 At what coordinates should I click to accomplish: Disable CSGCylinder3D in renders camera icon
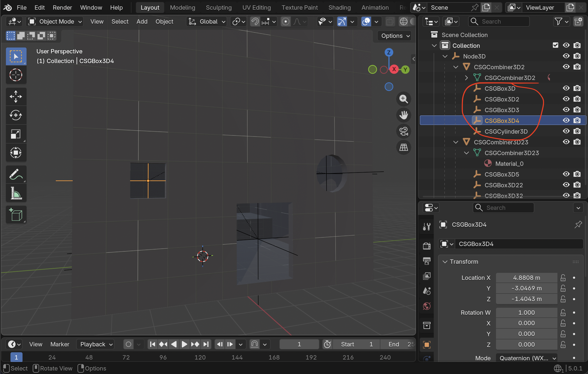pyautogui.click(x=577, y=131)
